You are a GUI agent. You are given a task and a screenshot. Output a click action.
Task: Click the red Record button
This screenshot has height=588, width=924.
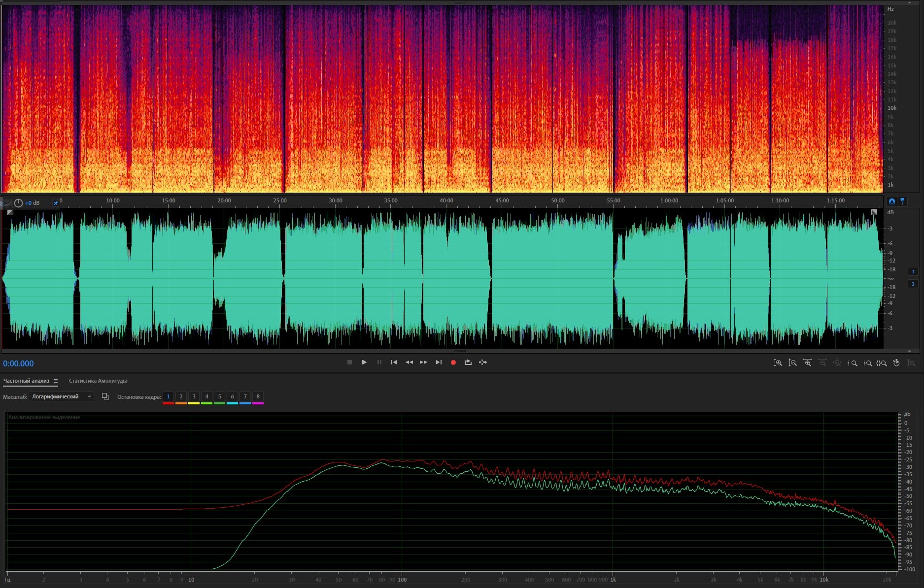pos(453,362)
